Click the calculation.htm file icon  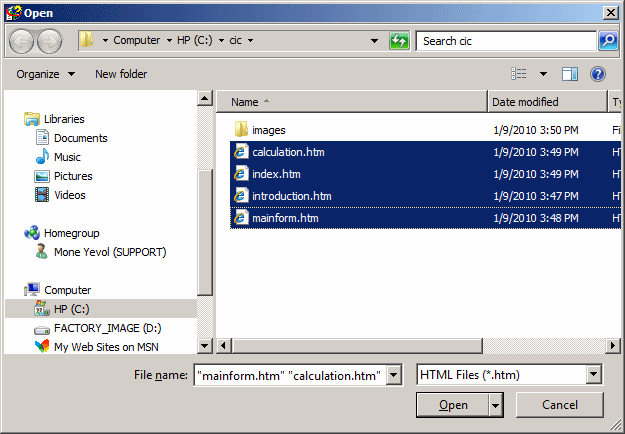click(x=241, y=152)
